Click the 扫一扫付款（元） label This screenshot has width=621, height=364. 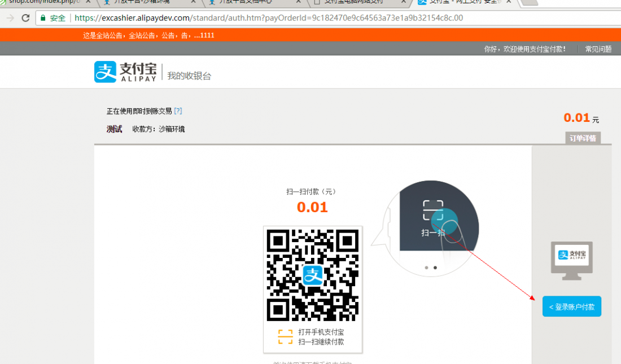click(312, 192)
